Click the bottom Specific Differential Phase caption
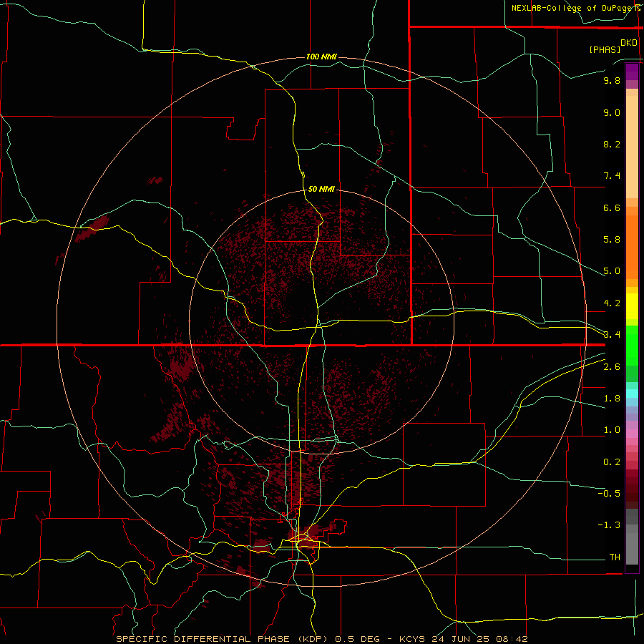Viewport: 644px width, 644px height. (321, 639)
